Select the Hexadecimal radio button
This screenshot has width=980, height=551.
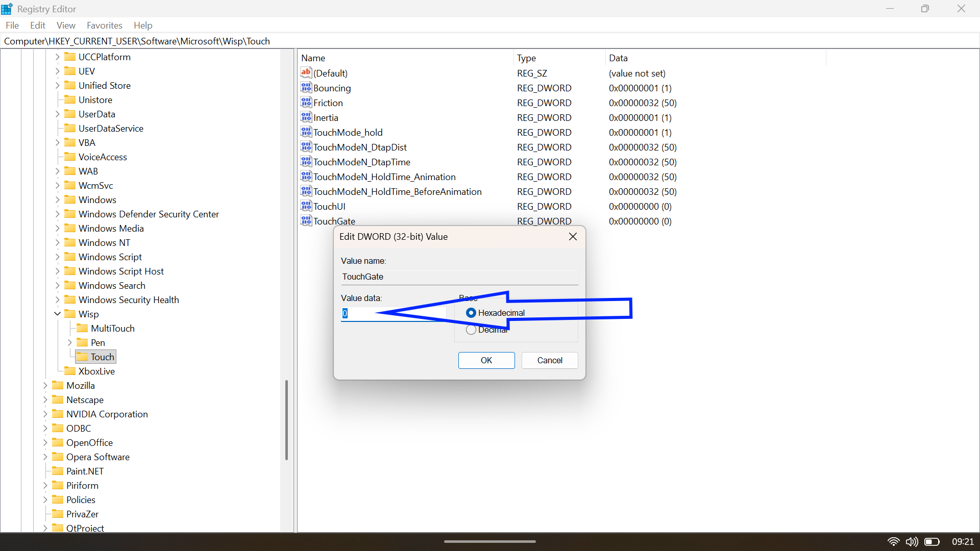[471, 313]
